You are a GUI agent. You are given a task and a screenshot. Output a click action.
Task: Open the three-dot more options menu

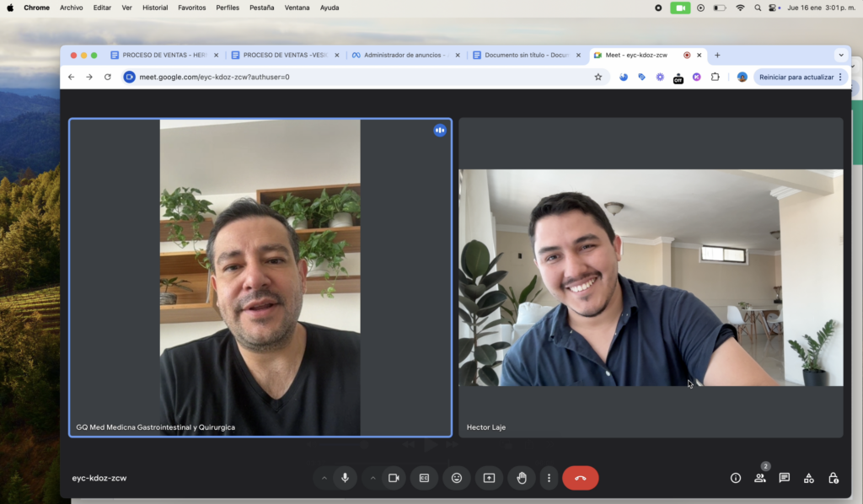(x=549, y=478)
